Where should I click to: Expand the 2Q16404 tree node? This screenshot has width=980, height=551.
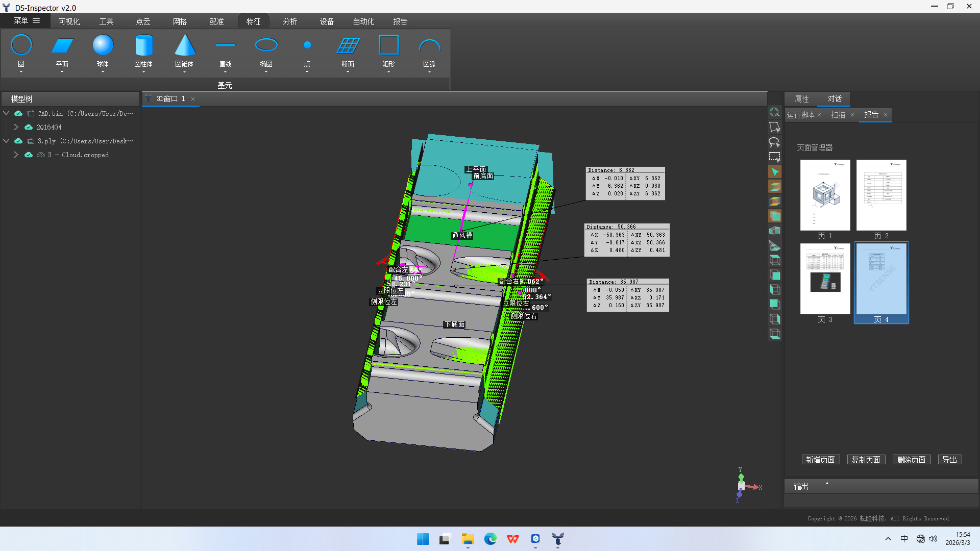point(16,127)
